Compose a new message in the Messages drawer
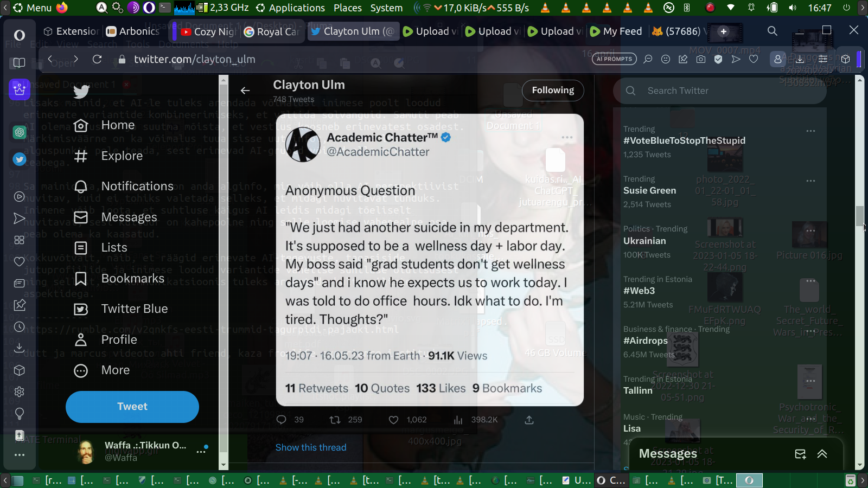This screenshot has height=488, width=868. (800, 454)
